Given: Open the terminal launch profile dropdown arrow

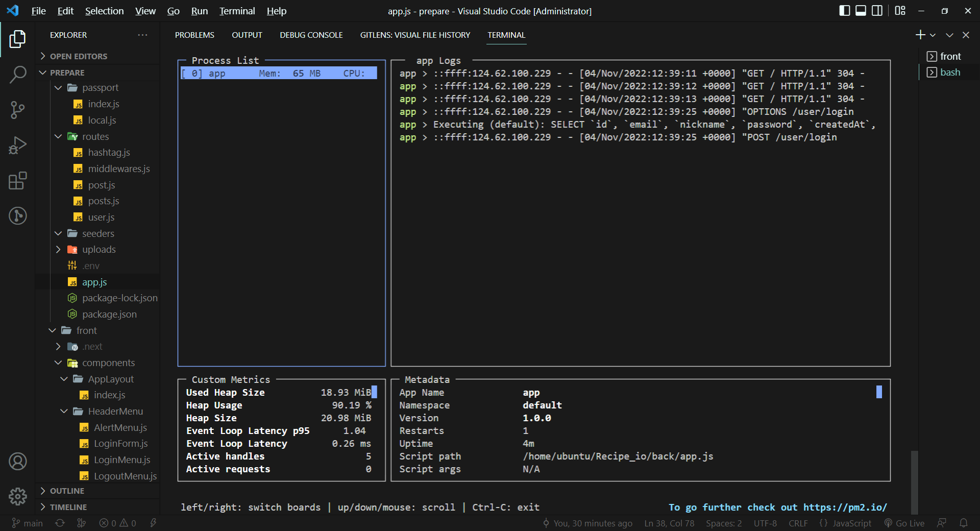Looking at the screenshot, I should [933, 35].
